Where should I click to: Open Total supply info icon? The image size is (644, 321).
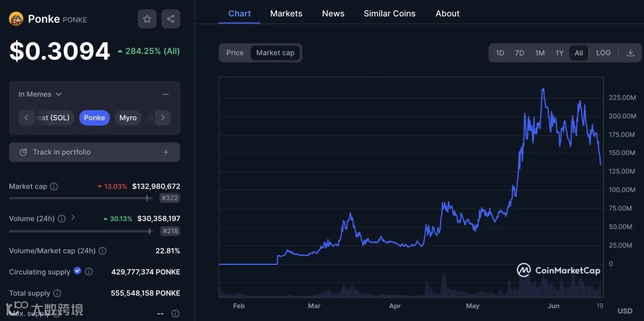pos(57,294)
